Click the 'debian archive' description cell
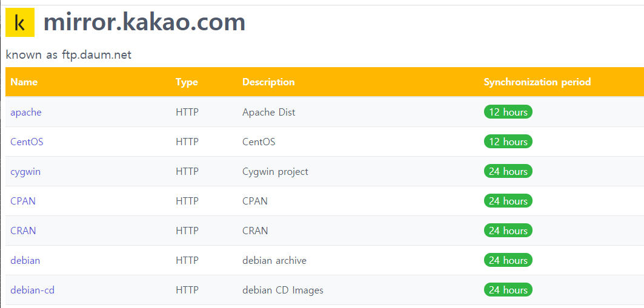644x308 pixels. tap(274, 260)
